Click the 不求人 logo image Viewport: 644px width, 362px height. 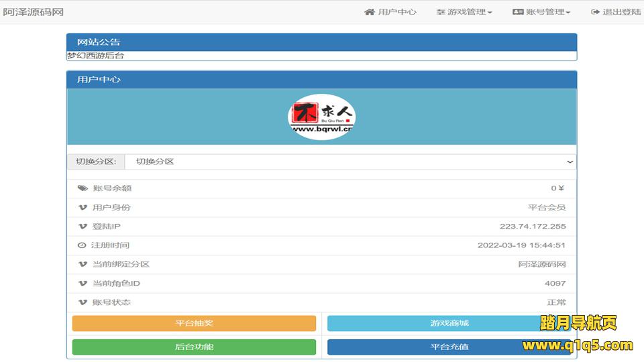[321, 117]
